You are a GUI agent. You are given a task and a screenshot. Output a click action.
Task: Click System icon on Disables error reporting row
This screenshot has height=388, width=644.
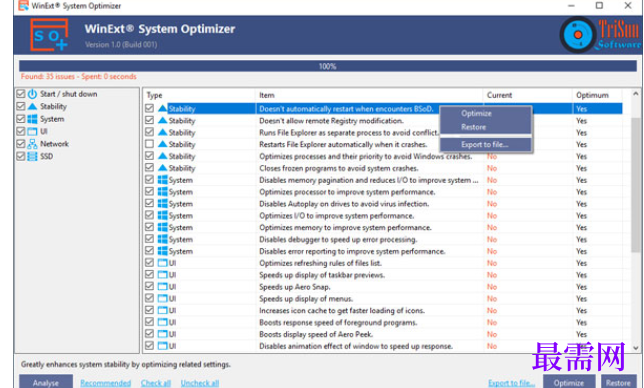tap(163, 251)
